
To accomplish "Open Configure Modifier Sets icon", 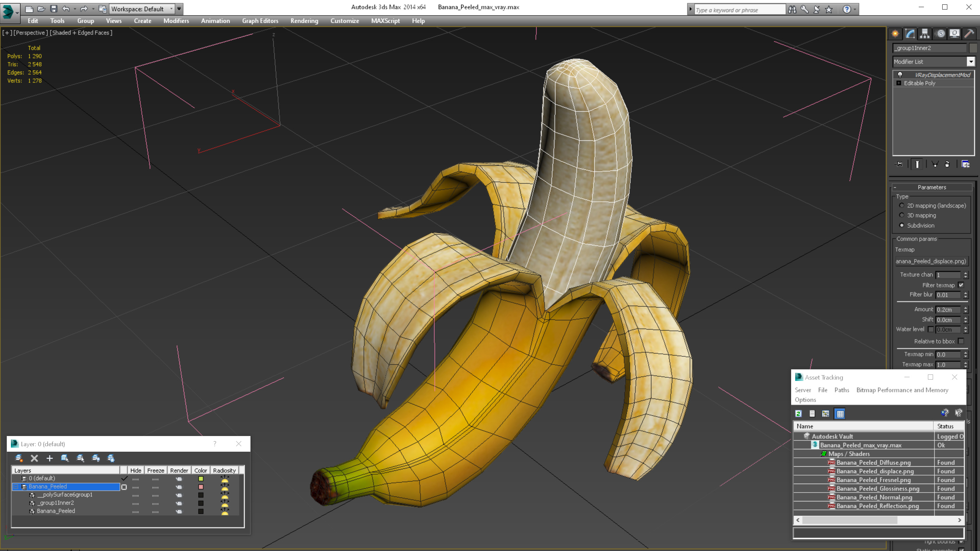I will [x=966, y=164].
